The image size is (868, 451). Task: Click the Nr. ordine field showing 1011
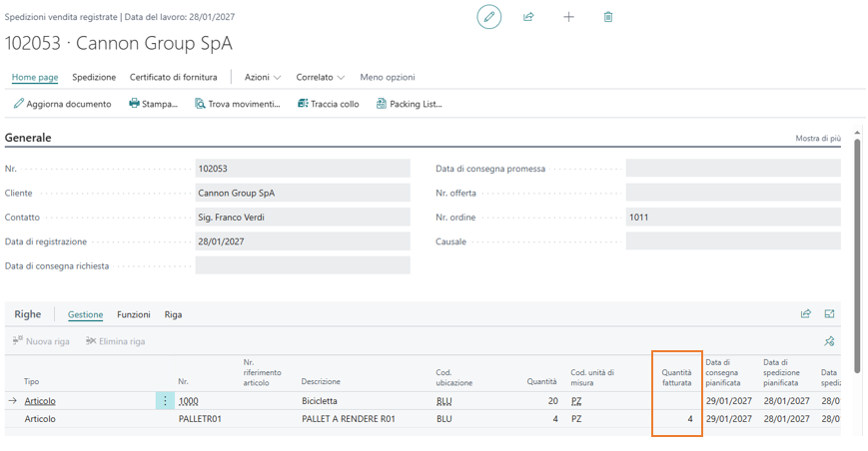tap(733, 218)
